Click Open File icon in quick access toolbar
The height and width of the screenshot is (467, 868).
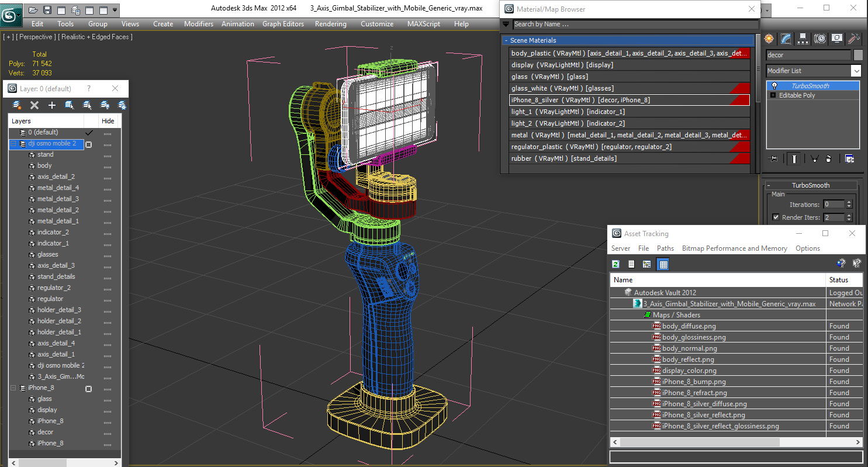click(x=33, y=10)
